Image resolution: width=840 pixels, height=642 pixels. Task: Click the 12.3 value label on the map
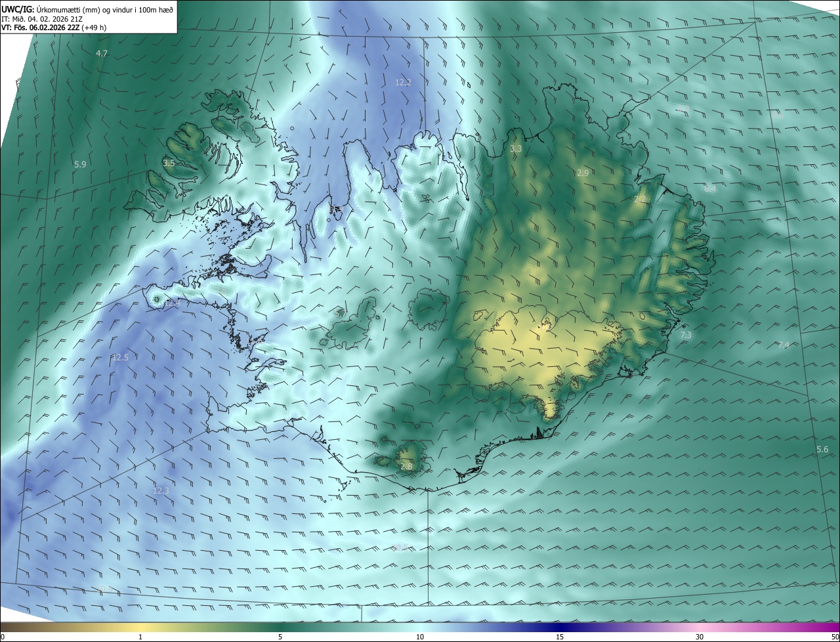tap(161, 490)
